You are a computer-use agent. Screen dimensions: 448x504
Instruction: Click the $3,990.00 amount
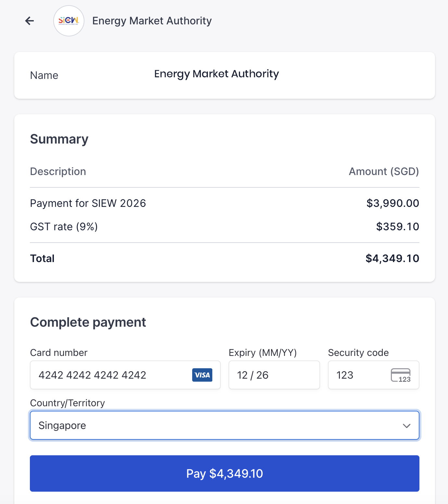pyautogui.click(x=393, y=203)
